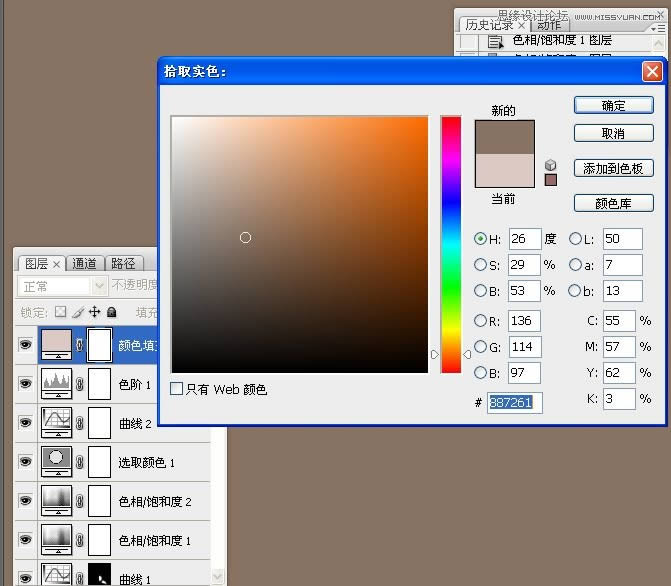Click Hue/Saturation 2 (色相/饱和度 2) adjustment icon
Image resolution: width=671 pixels, height=586 pixels.
click(56, 500)
